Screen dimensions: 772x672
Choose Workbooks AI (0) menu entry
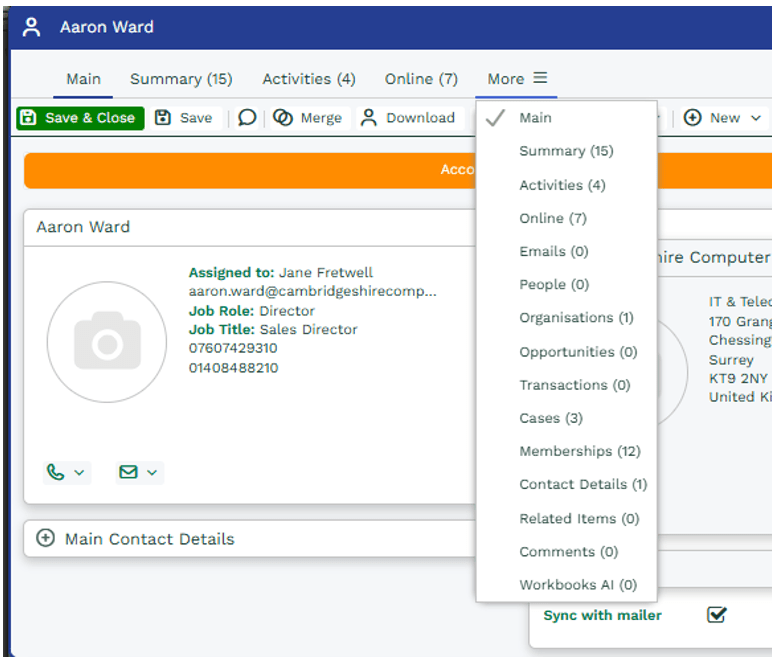tap(577, 585)
